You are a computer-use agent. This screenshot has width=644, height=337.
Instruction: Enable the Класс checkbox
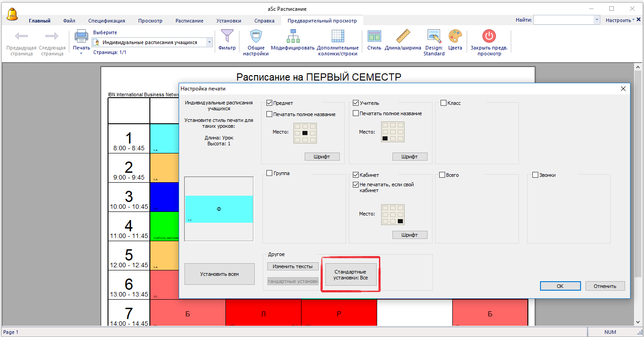[443, 103]
